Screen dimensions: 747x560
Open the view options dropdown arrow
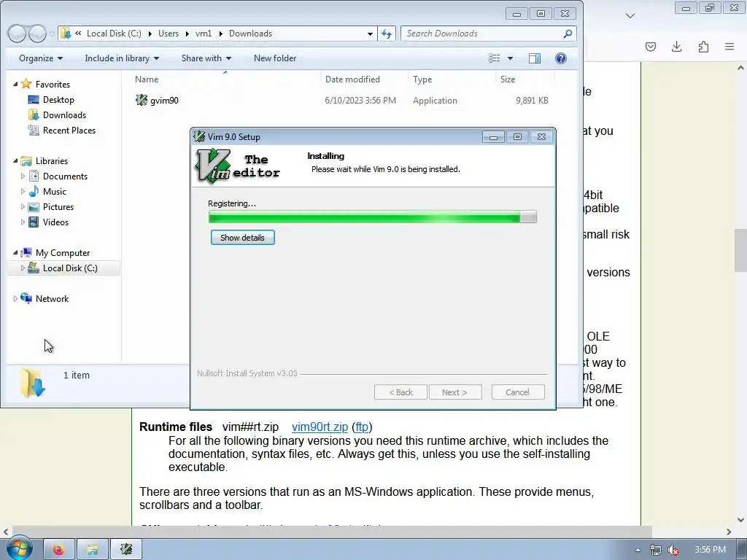(x=510, y=58)
